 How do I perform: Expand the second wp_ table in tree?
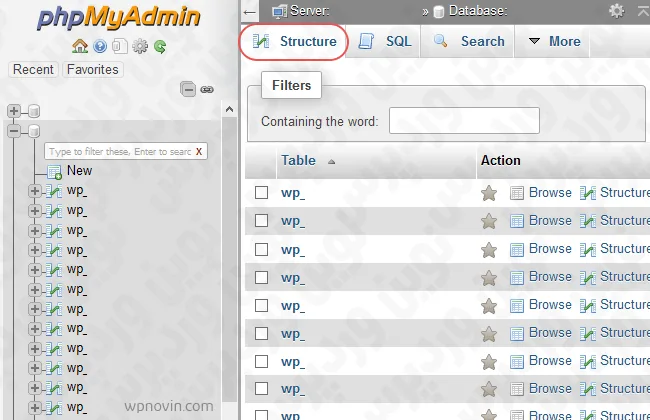coord(35,211)
